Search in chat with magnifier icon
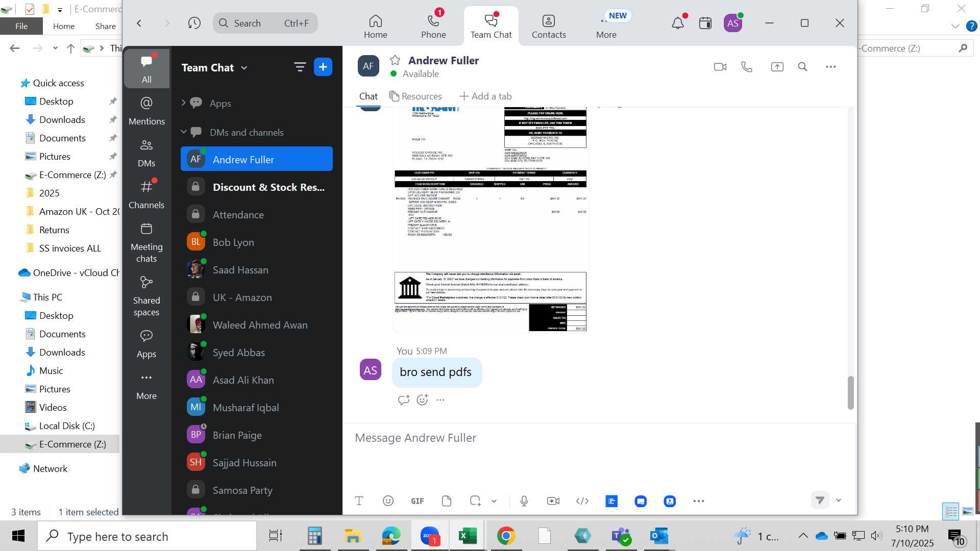This screenshot has width=980, height=551. 802,67
